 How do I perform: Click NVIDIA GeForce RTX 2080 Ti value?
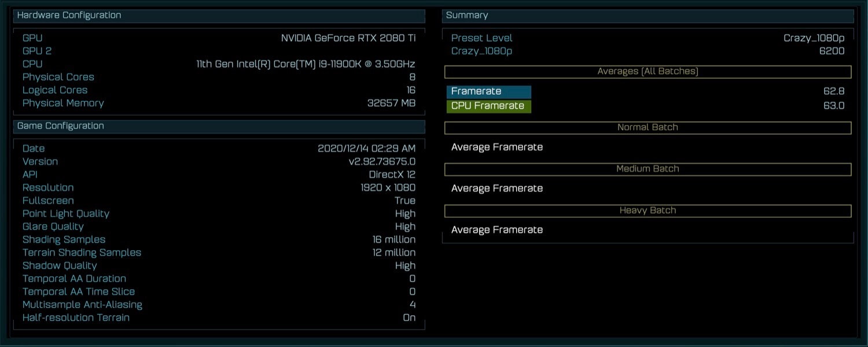(x=348, y=38)
